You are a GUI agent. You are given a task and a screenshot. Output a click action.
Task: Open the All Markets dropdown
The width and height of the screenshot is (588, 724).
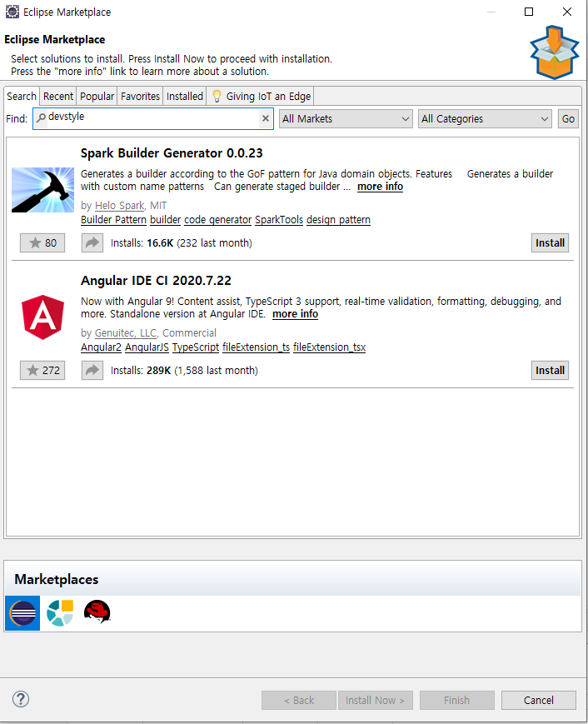(346, 118)
